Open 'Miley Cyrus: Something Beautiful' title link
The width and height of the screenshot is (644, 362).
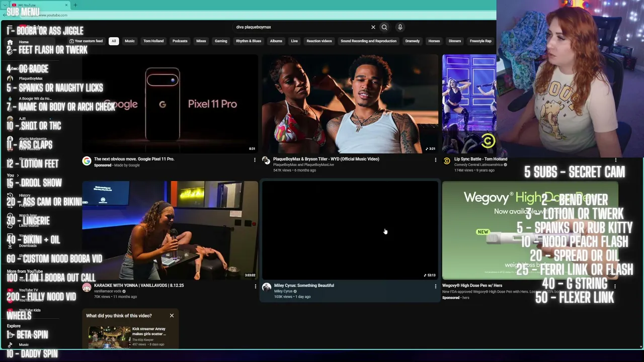[304, 286]
